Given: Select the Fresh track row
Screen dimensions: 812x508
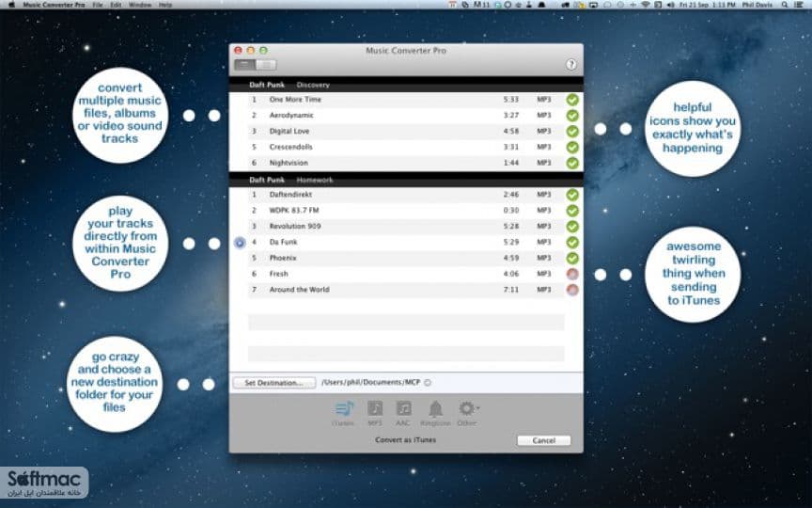Looking at the screenshot, I should [x=406, y=274].
